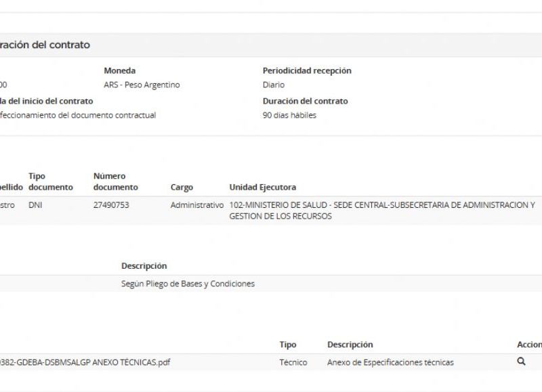Select the document number 27490753
The height and width of the screenshot is (392, 542).
coord(110,204)
